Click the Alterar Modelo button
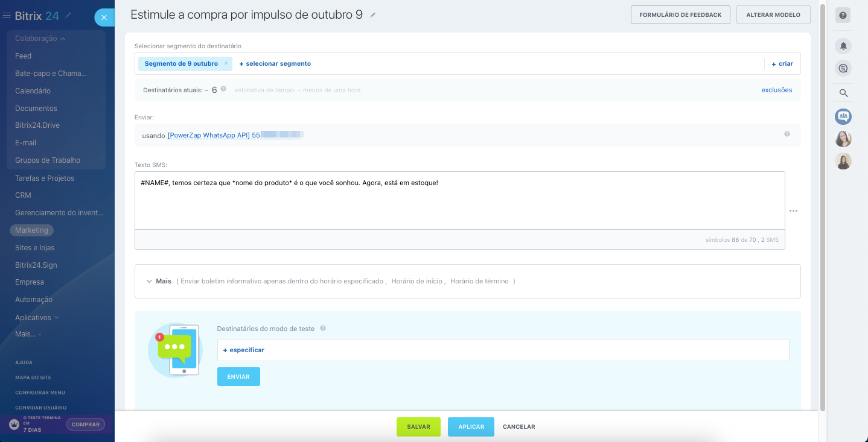 pos(773,15)
